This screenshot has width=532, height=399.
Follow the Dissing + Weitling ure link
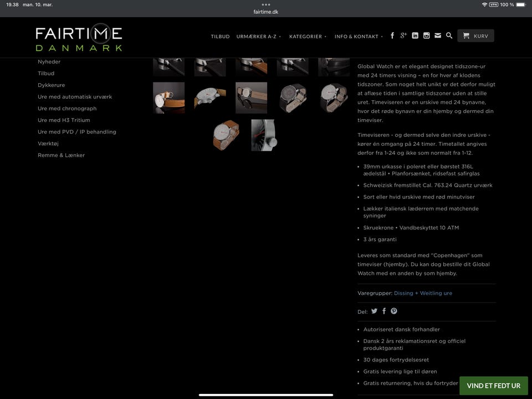click(x=423, y=293)
